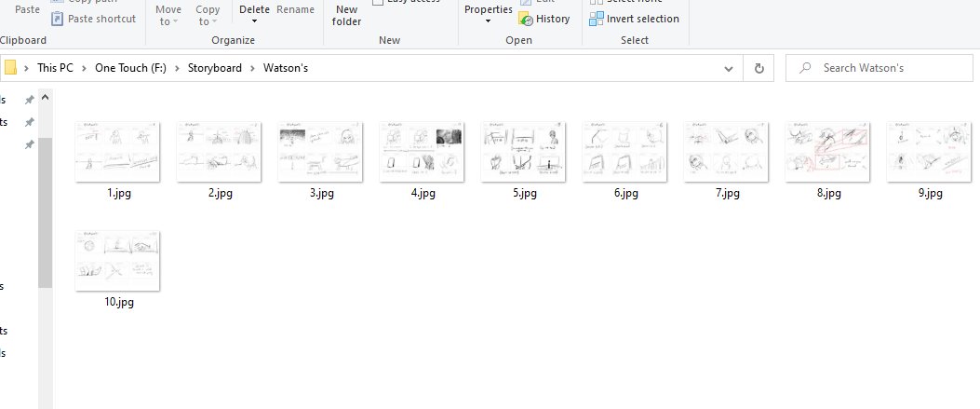Select thumbnail of 3.jpg
980x409 pixels.
click(320, 151)
